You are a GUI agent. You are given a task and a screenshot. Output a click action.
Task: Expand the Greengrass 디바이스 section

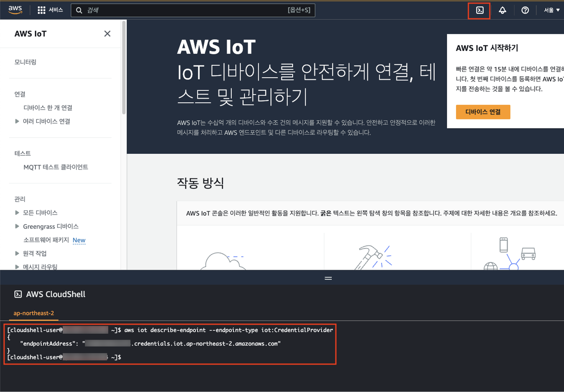point(17,226)
